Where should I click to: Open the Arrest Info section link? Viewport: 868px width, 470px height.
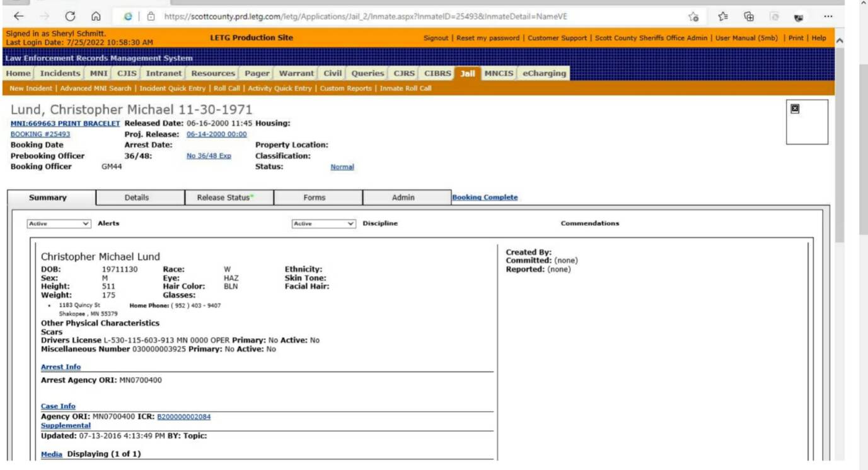[x=61, y=367]
